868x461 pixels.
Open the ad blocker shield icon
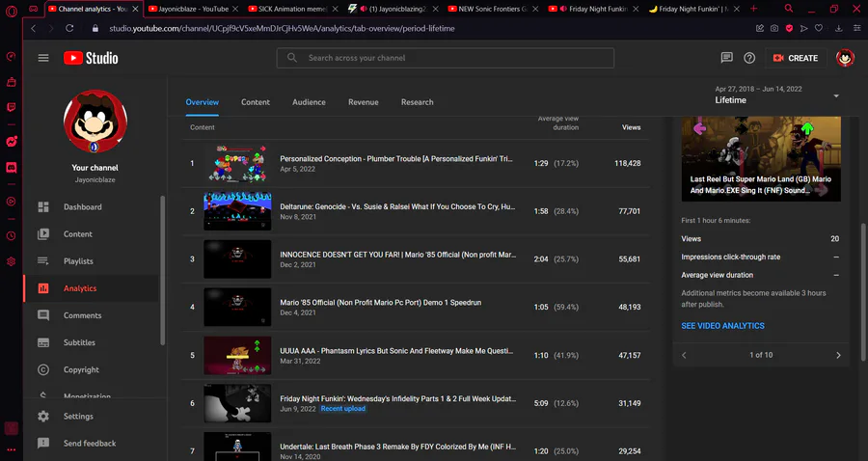click(789, 28)
